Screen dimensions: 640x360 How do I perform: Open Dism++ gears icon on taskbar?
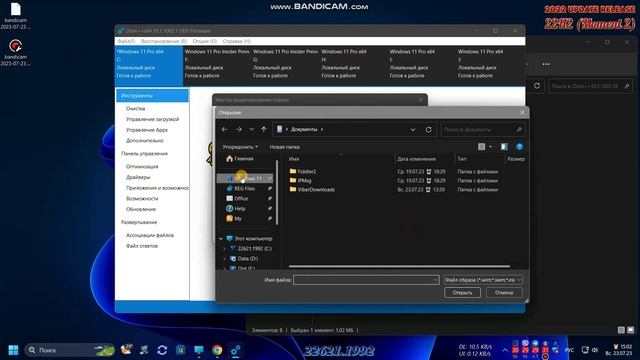click(x=236, y=350)
